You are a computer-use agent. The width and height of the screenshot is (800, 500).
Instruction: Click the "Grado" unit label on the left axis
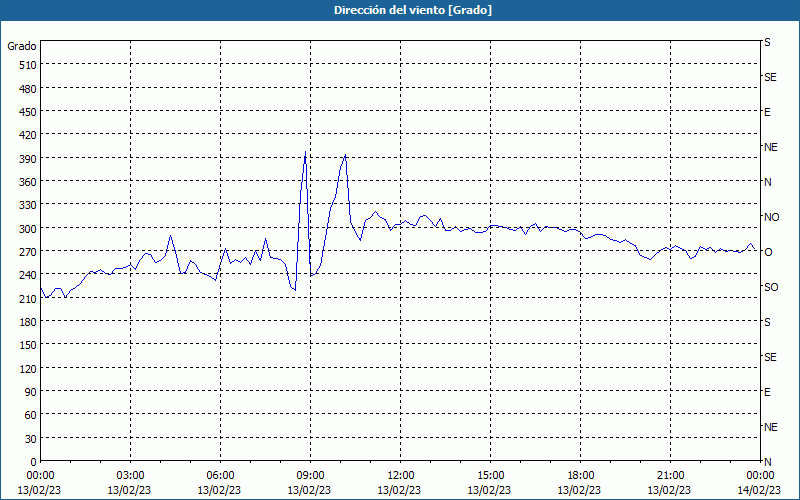(22, 46)
